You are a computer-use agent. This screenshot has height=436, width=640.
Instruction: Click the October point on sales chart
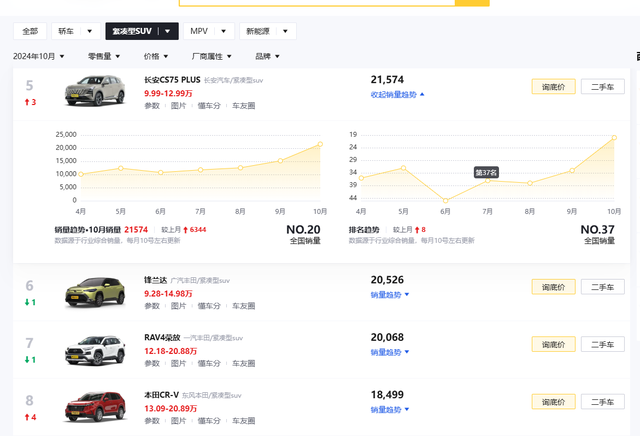(320, 144)
